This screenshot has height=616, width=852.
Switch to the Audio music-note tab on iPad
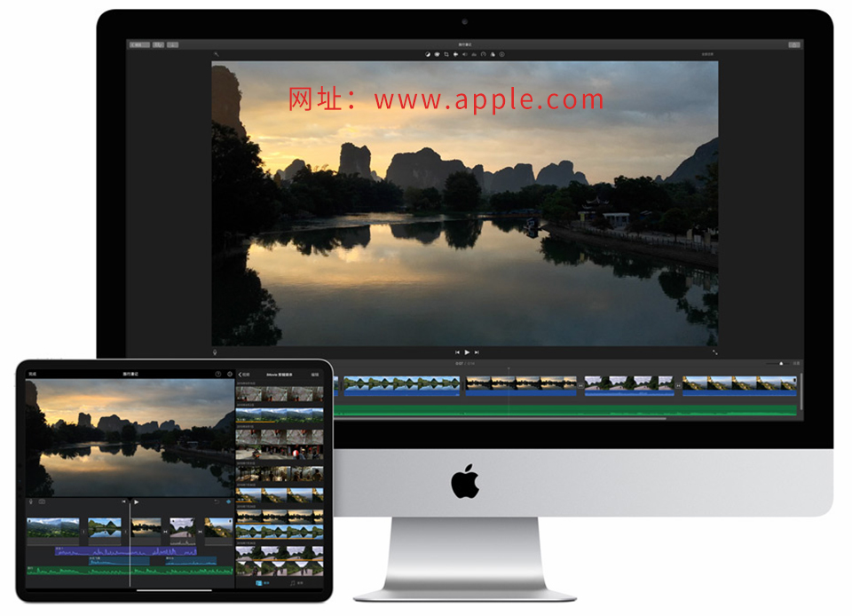[296, 583]
